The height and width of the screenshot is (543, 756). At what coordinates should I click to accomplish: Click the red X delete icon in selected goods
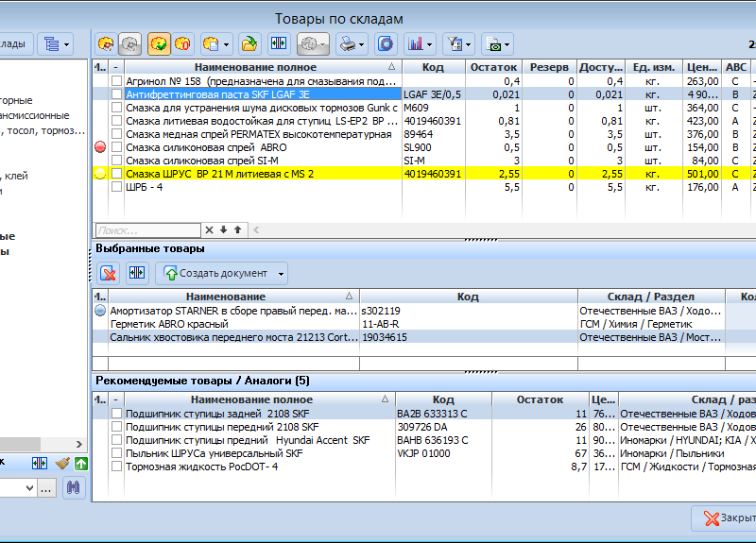pyautogui.click(x=109, y=273)
